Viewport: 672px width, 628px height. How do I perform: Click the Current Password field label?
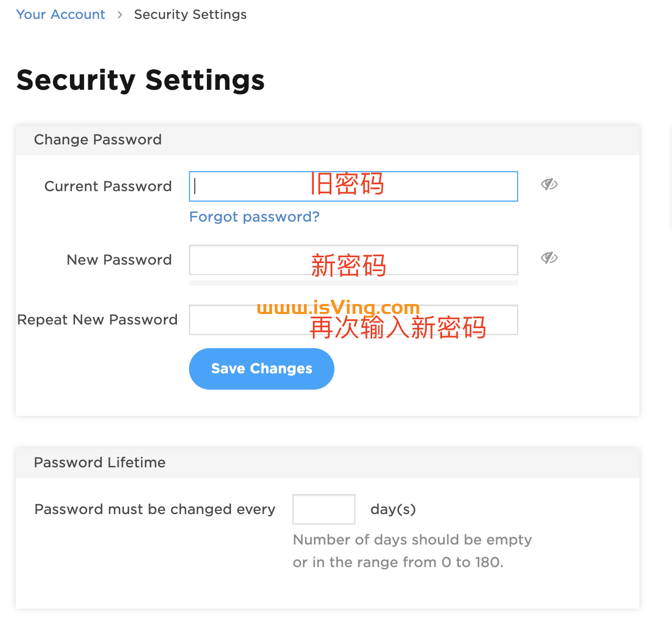click(108, 186)
